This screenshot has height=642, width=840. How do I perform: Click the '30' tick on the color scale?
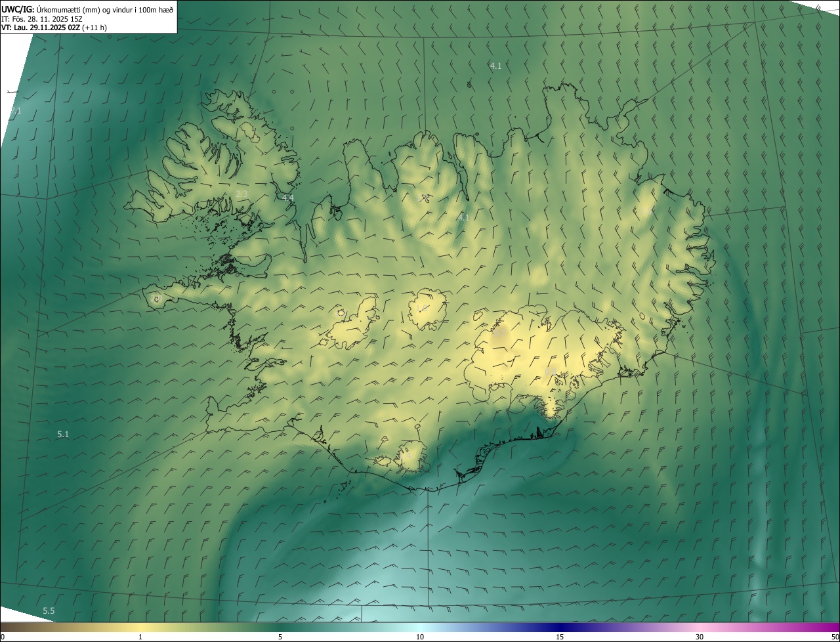tap(700, 637)
